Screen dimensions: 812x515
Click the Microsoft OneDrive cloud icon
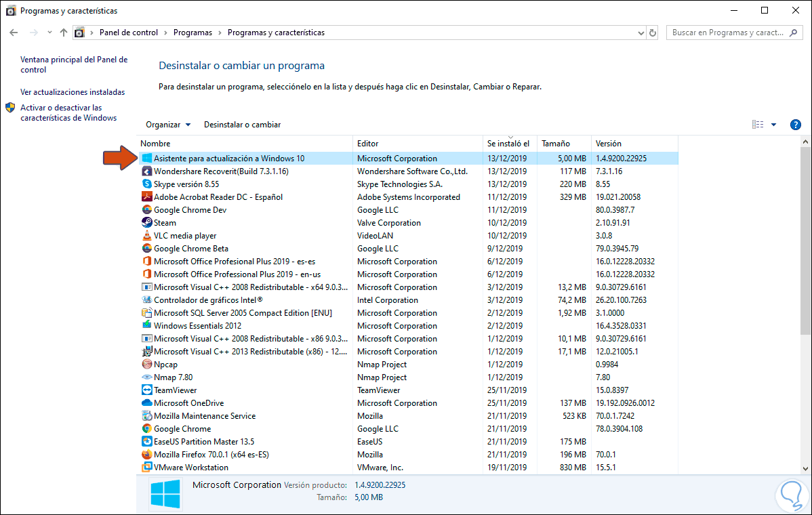pos(146,403)
